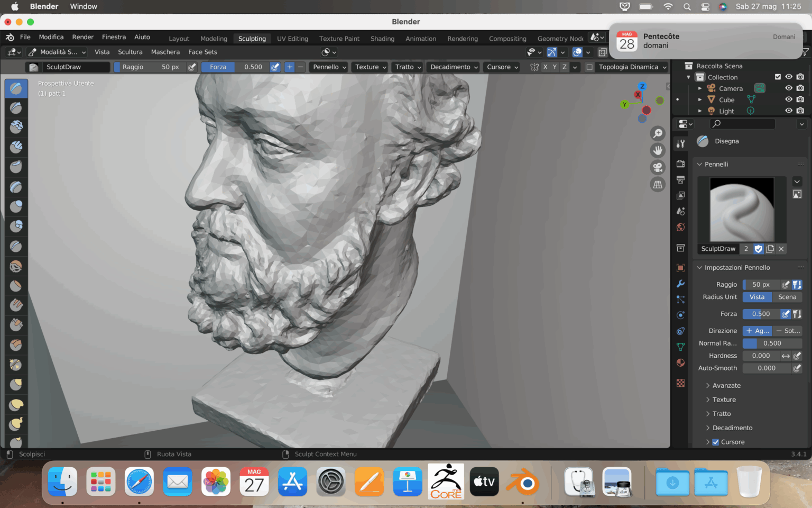Switch to the Shading workspace tab
The image size is (812, 508).
[382, 39]
